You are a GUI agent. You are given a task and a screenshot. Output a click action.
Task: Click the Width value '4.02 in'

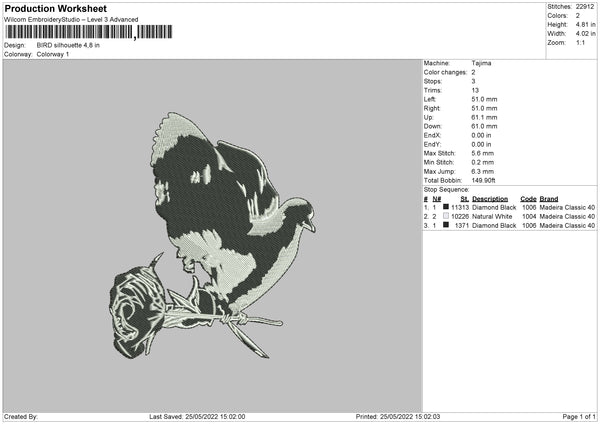point(585,34)
